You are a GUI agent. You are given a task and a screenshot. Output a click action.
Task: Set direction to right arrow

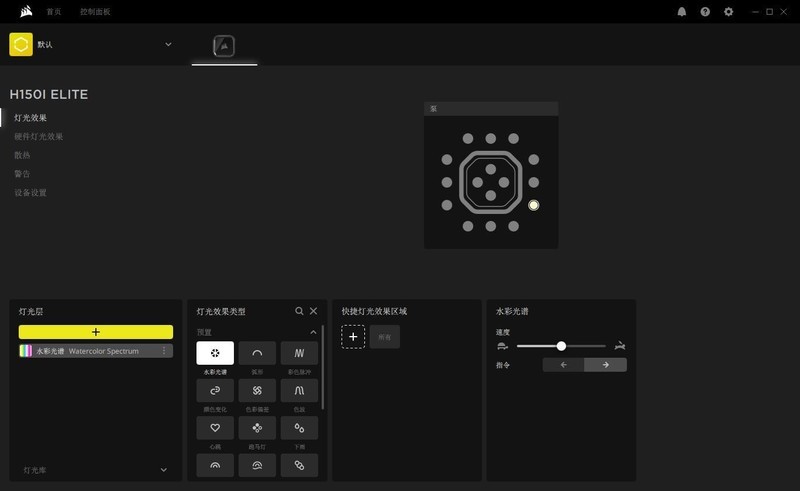(x=606, y=364)
